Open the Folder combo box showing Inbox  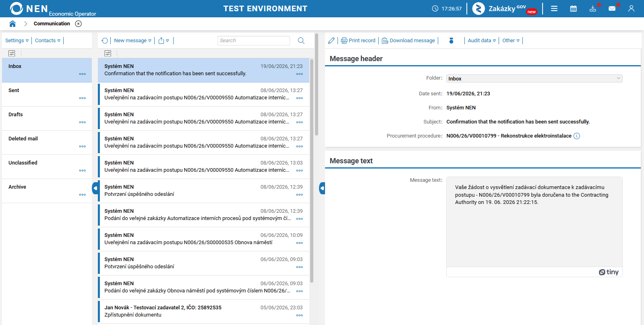click(534, 78)
